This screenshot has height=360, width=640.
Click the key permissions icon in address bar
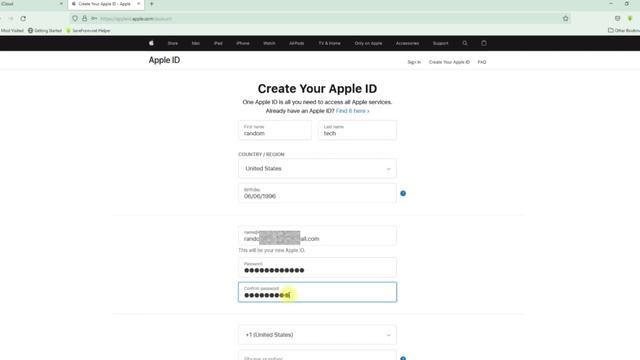pyautogui.click(x=94, y=18)
